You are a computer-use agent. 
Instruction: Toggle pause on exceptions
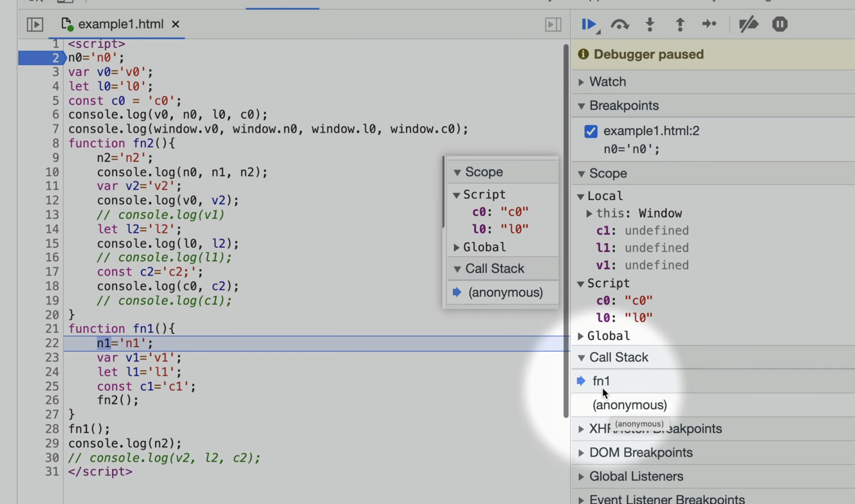coord(780,24)
